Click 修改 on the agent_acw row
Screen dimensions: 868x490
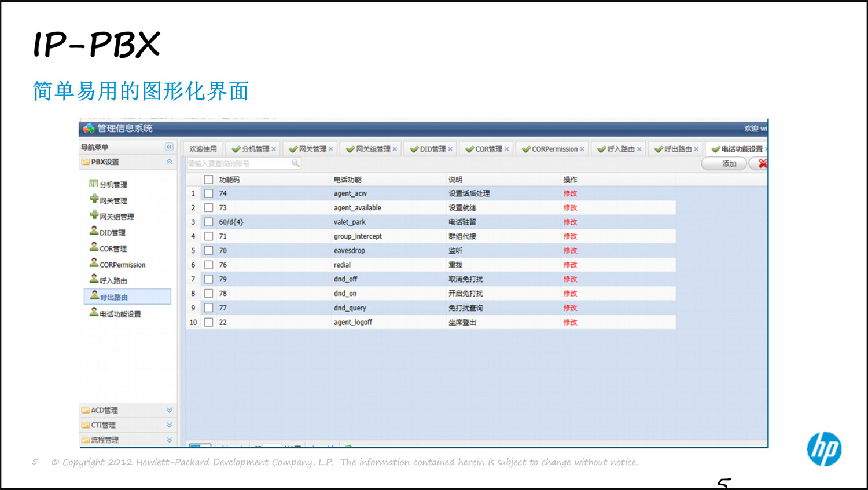tap(570, 193)
